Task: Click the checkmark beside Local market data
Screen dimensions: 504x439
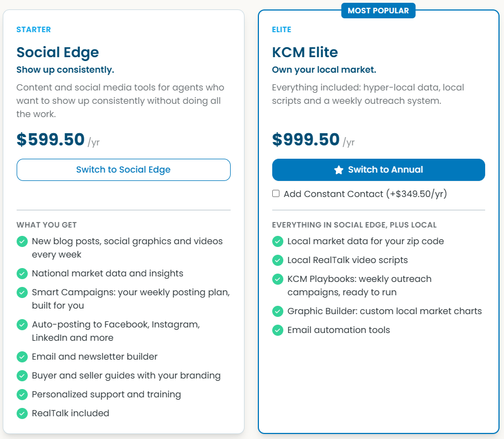Action: (278, 241)
